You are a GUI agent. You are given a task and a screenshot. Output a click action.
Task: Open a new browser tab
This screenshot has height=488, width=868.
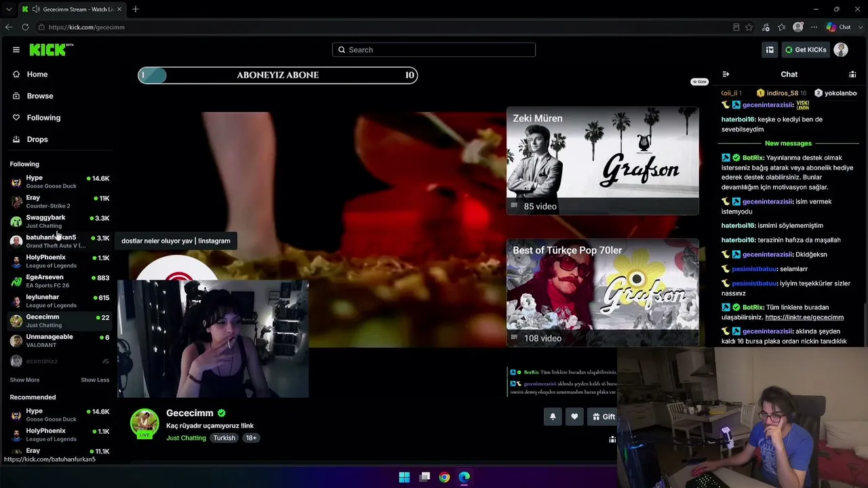coord(136,9)
